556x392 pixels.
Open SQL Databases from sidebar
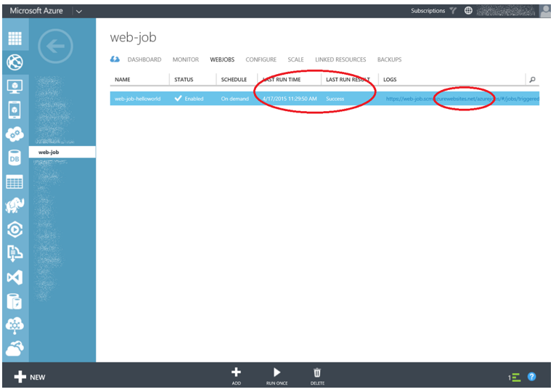click(15, 158)
